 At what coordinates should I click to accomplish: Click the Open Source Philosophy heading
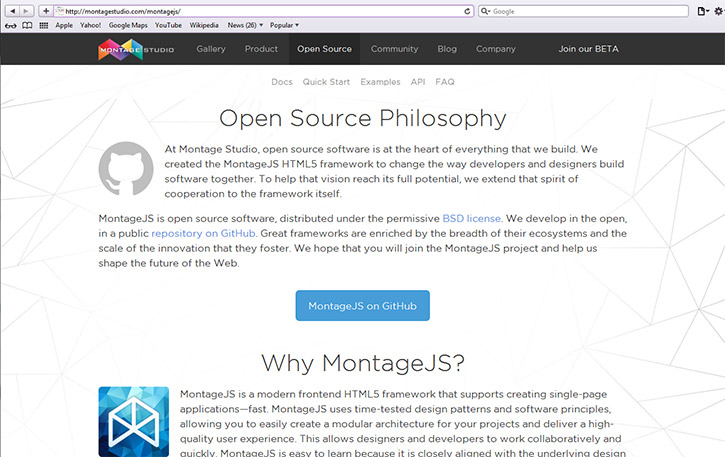point(362,119)
